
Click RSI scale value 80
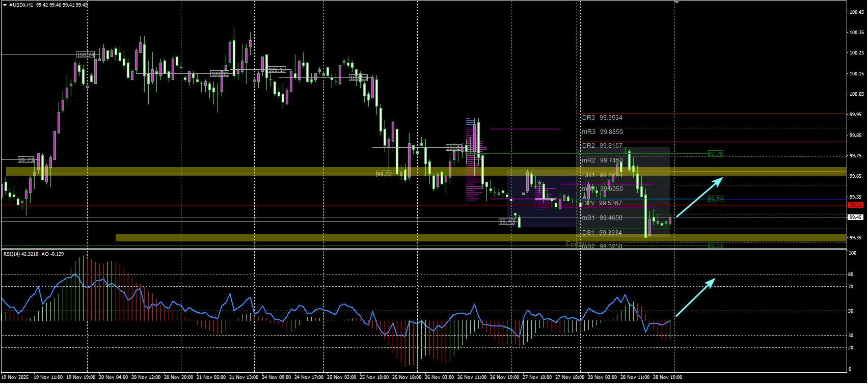(x=851, y=275)
